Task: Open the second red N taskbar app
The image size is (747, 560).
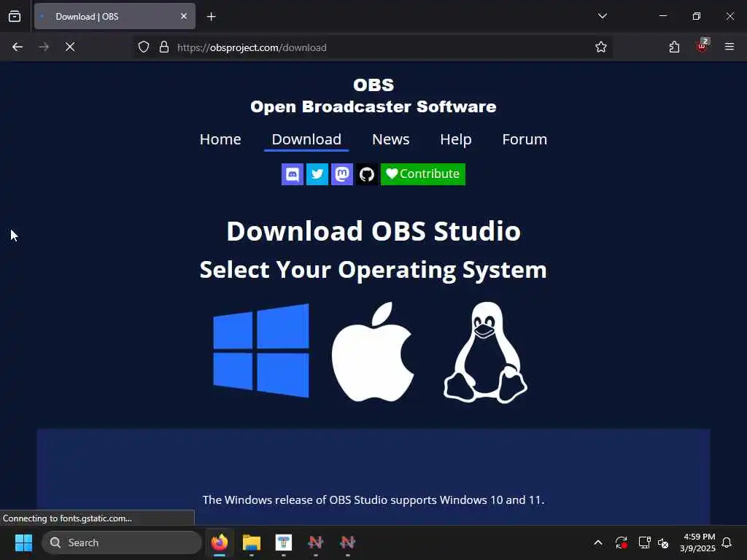Action: (x=348, y=542)
